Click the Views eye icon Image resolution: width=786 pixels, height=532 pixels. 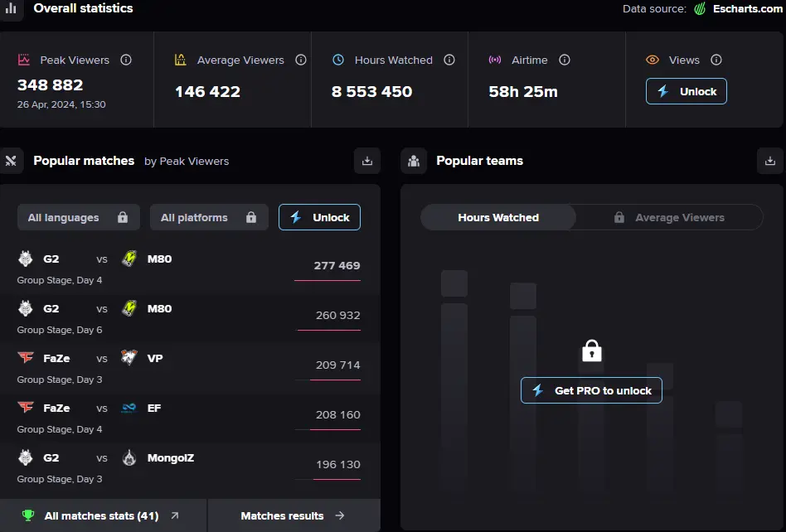click(653, 60)
